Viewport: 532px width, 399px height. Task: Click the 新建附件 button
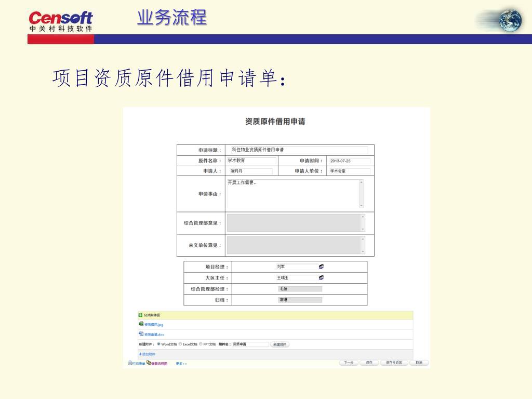[280, 344]
